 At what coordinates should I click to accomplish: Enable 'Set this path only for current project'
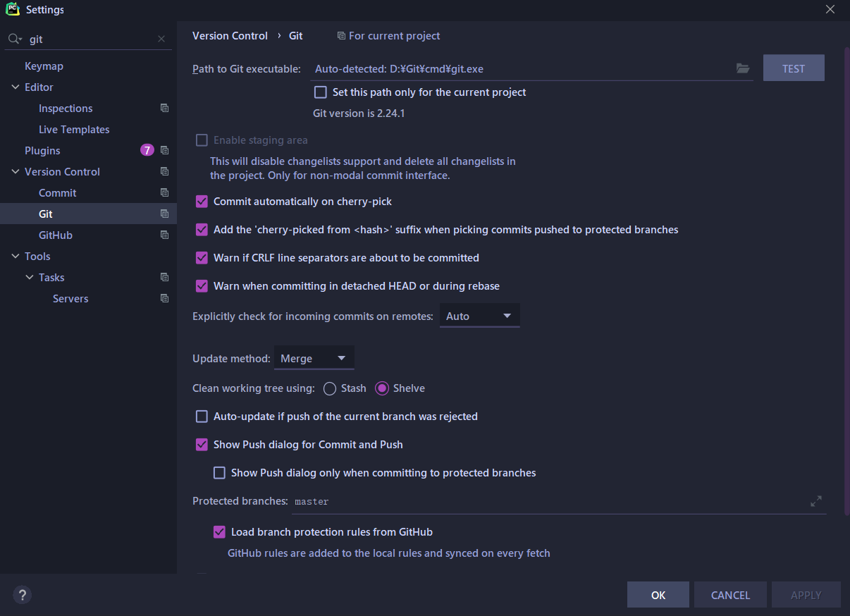pyautogui.click(x=320, y=92)
